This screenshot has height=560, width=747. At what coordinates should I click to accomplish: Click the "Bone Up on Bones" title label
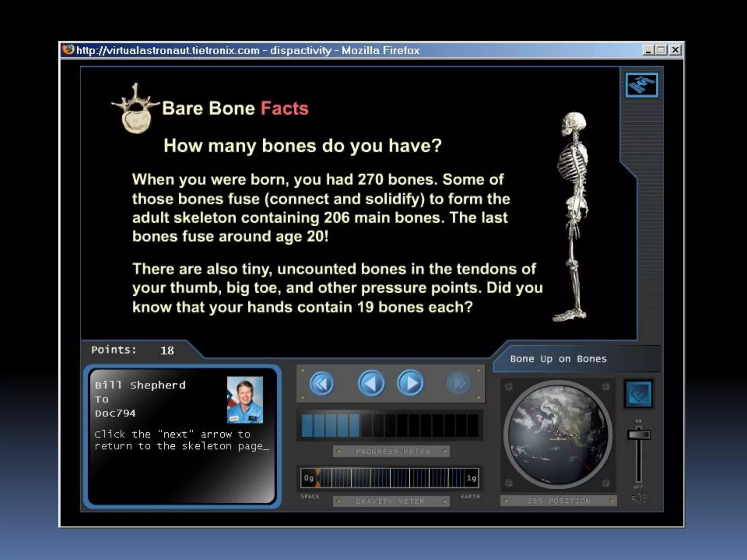[558, 359]
